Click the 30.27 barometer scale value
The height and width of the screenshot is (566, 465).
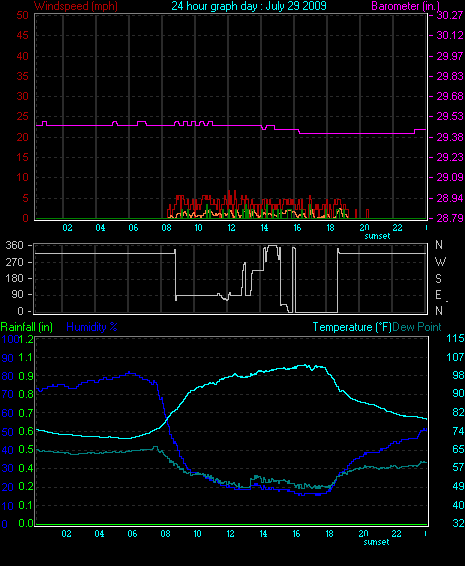point(449,15)
